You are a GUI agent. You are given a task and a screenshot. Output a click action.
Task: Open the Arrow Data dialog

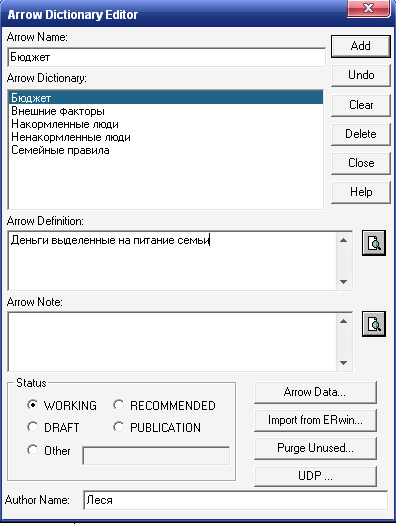click(315, 392)
